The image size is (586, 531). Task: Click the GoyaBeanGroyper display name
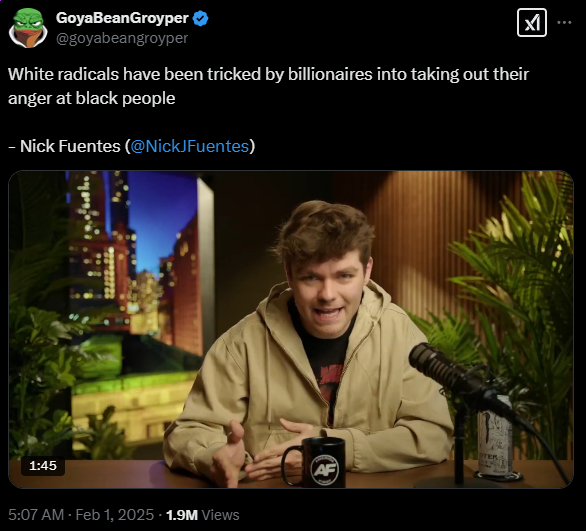(x=122, y=18)
